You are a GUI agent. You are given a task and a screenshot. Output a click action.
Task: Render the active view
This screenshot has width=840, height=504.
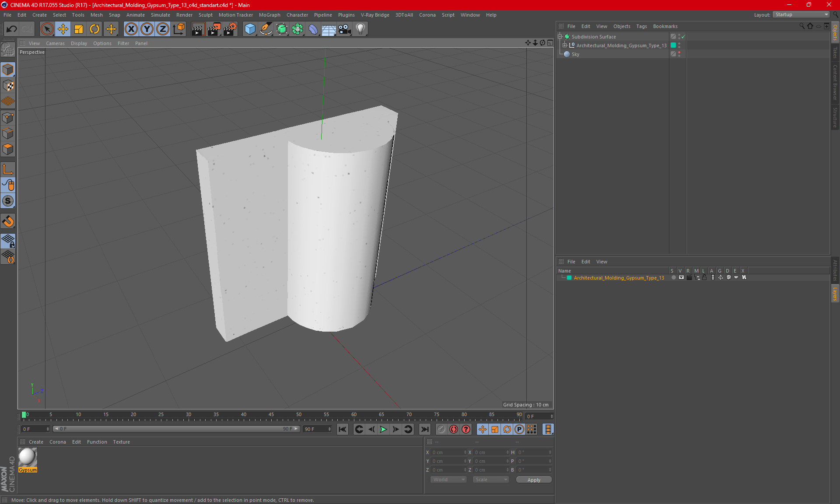(198, 29)
